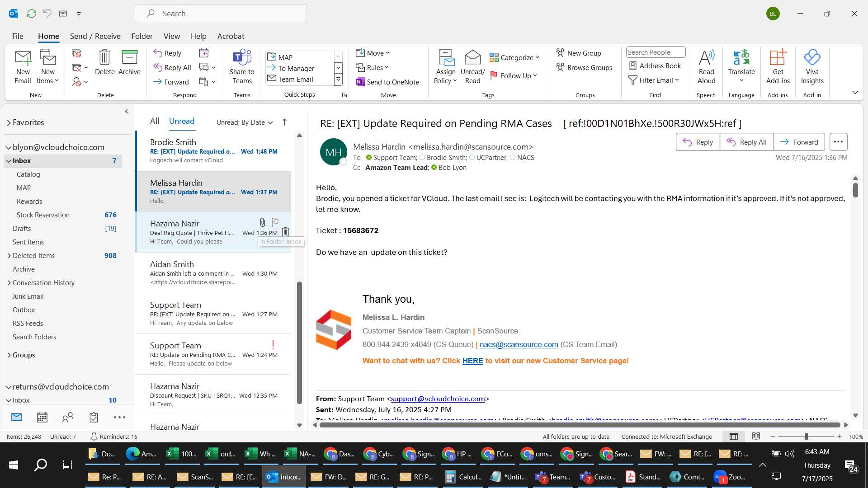Open the View tab

[x=171, y=36]
